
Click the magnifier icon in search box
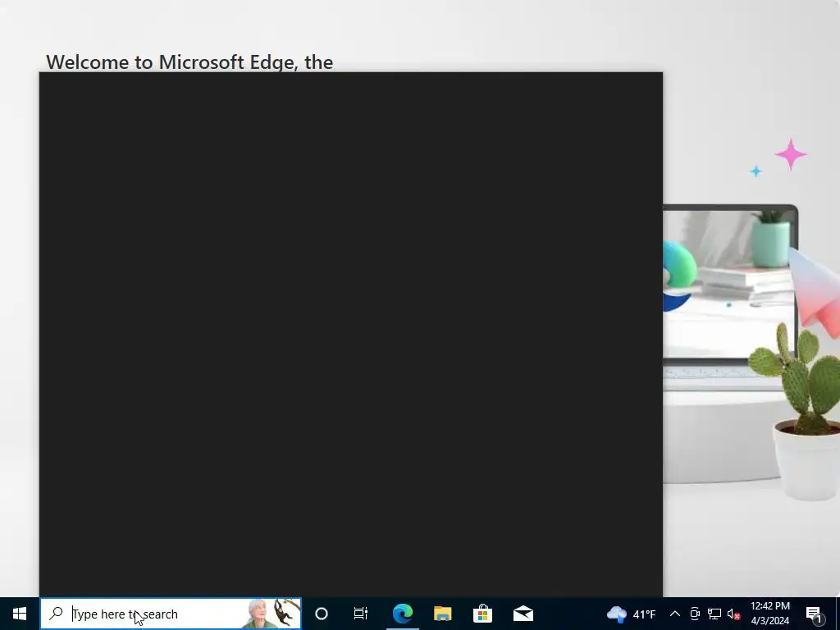point(57,614)
